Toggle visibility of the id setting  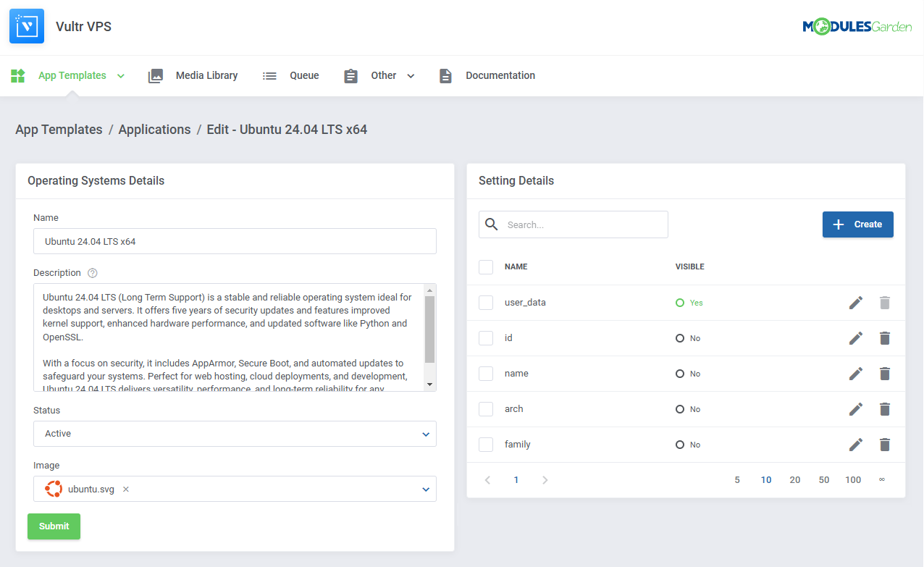pyautogui.click(x=679, y=337)
